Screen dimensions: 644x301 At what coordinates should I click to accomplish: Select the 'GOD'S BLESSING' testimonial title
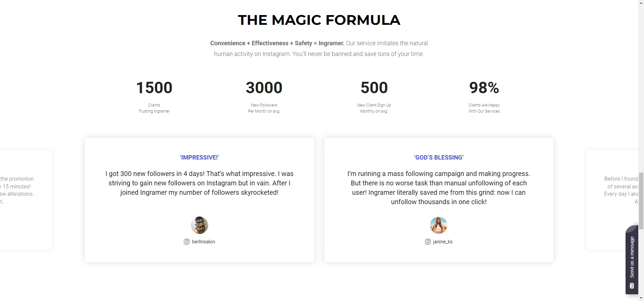439,158
